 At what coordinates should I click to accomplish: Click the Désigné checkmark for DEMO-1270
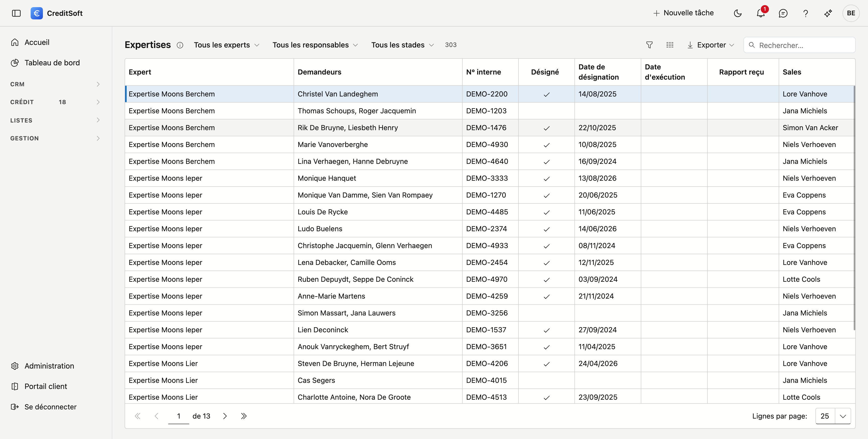547,196
